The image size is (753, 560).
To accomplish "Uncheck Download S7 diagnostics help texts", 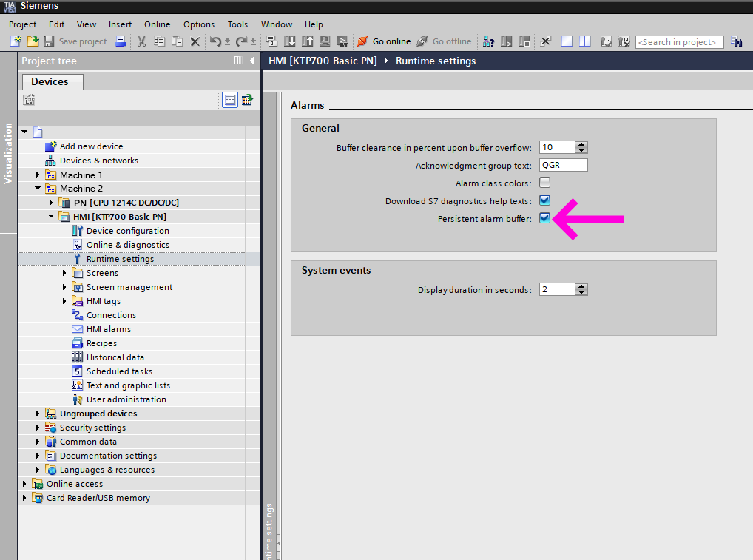I will click(x=544, y=200).
